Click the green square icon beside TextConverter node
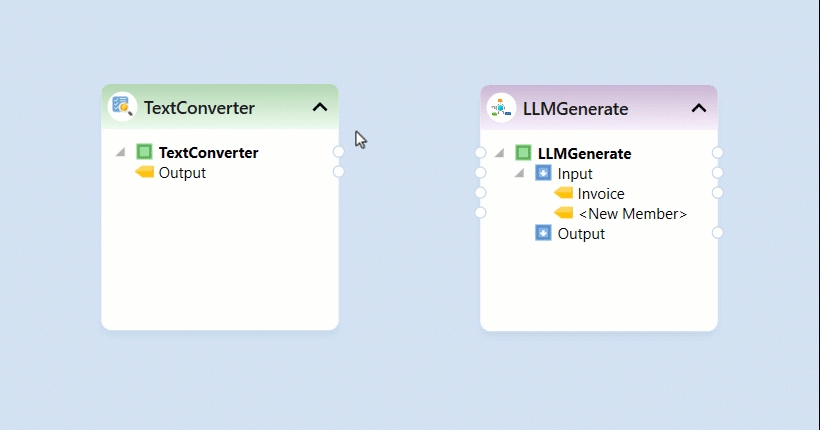 point(144,152)
